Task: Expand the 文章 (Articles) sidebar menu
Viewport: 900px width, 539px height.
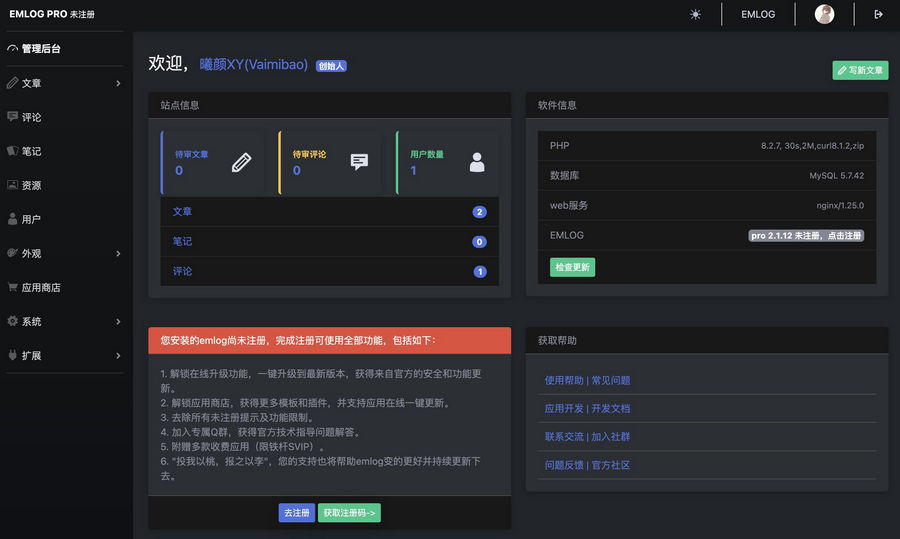Action: pyautogui.click(x=62, y=83)
